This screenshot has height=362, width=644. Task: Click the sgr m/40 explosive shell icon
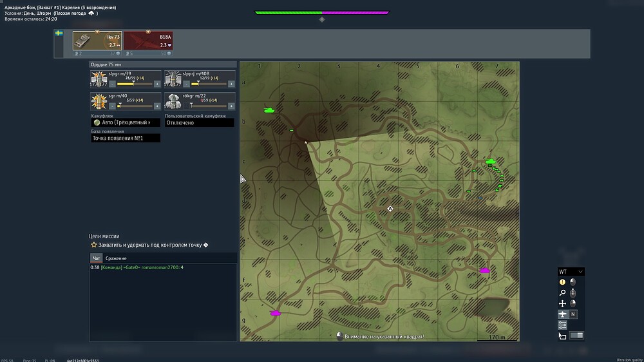click(x=99, y=101)
